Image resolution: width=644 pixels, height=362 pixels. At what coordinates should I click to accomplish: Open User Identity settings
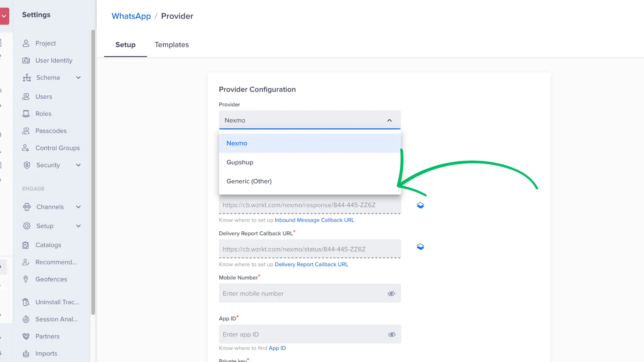click(54, 60)
